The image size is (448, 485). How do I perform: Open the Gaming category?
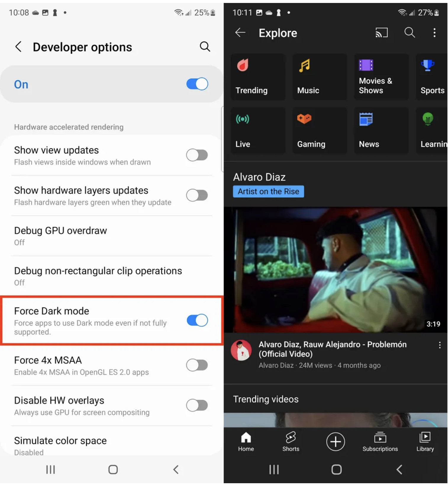[320, 131]
